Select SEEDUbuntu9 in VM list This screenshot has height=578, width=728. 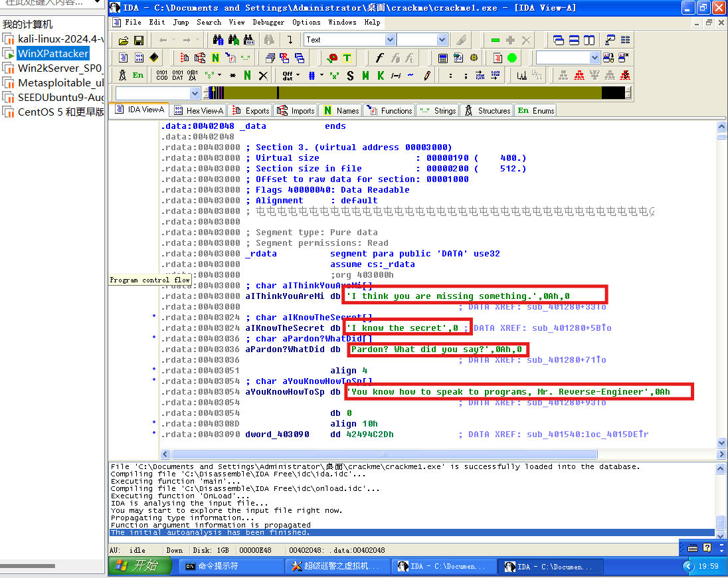(x=60, y=97)
